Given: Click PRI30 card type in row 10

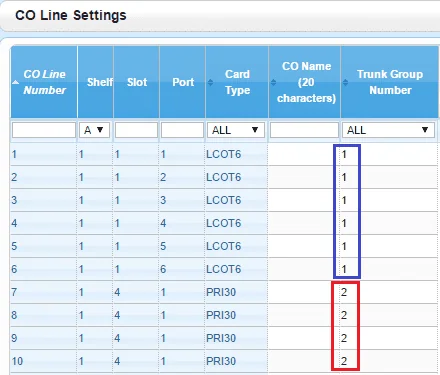Looking at the screenshot, I should pos(221,361).
